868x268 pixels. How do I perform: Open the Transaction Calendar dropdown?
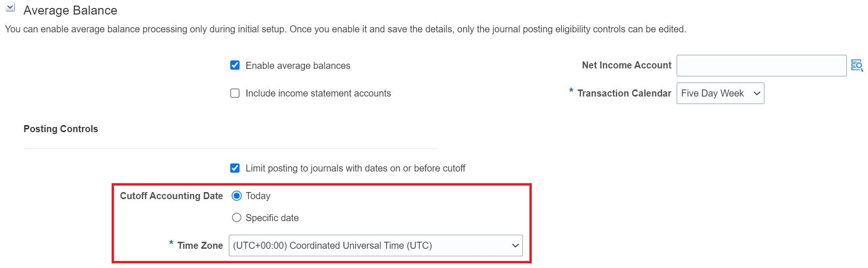coord(720,93)
